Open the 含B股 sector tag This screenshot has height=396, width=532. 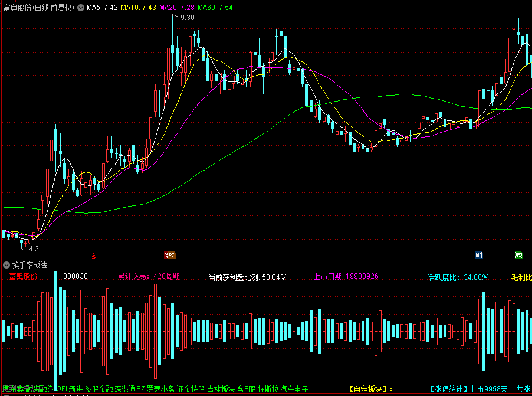coord(247,389)
